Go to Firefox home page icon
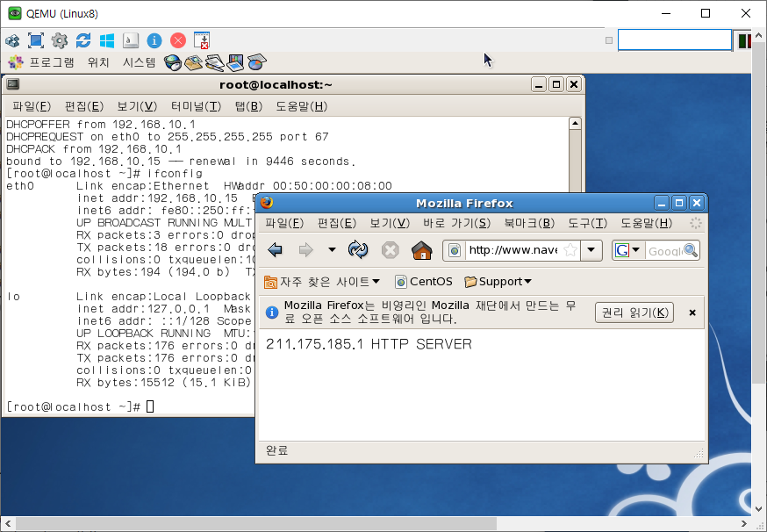Image resolution: width=767 pixels, height=532 pixels. 421,250
